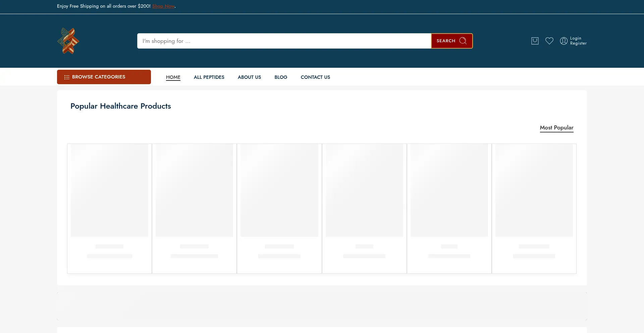Click the first loading product card
644x333 pixels.
pos(109,208)
